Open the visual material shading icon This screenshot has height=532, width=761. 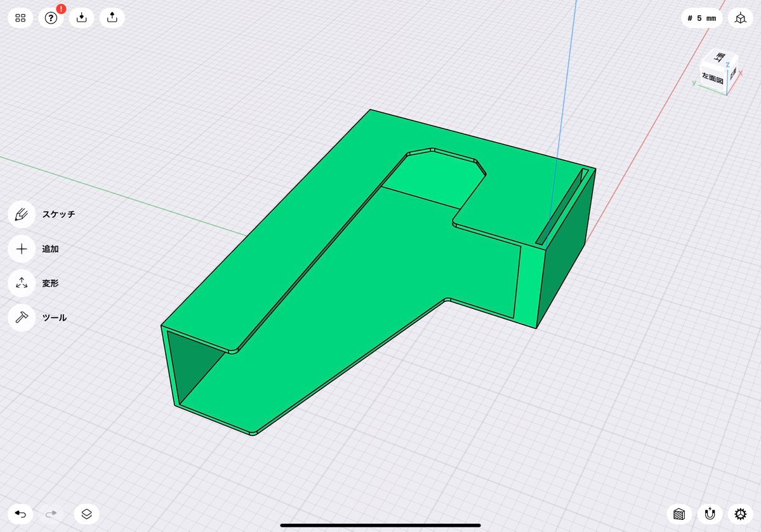[x=679, y=514]
